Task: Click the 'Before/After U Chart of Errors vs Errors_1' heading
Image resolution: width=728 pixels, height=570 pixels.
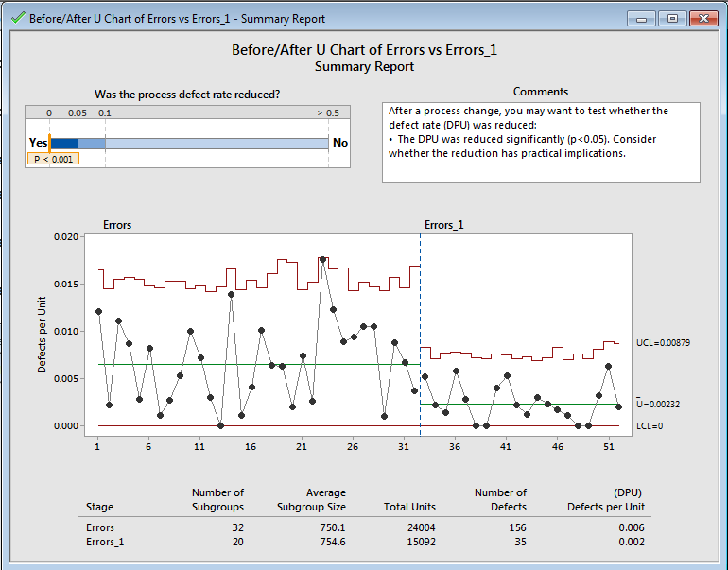Action: 364,50
